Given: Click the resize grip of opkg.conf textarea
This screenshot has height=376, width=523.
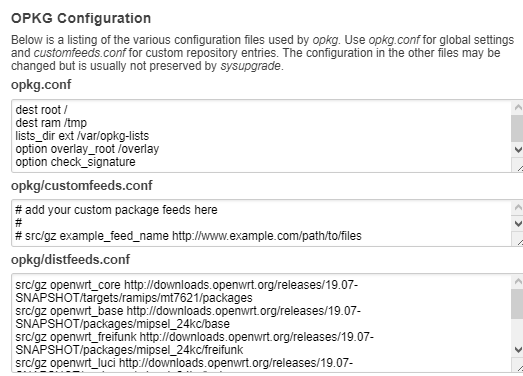Looking at the screenshot, I should point(517,164).
